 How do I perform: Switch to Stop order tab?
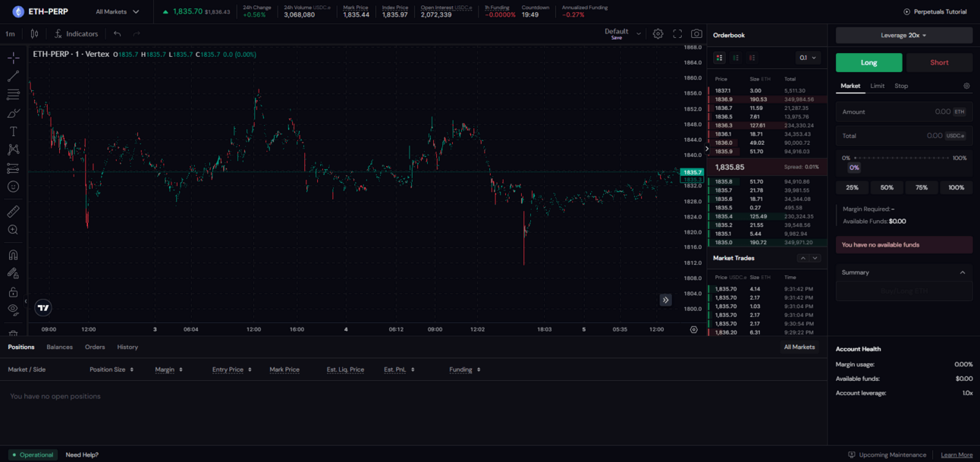point(901,86)
